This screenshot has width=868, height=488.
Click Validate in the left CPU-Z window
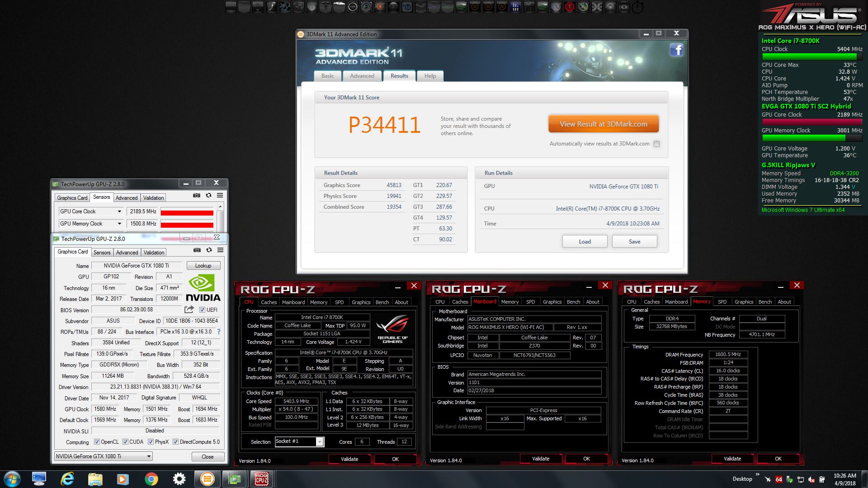pos(349,459)
